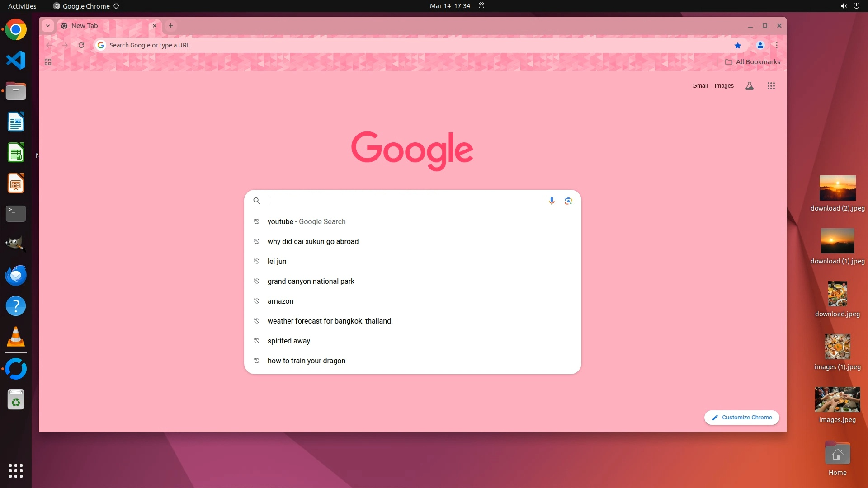Select the 'grand canyon national park' suggestion
The width and height of the screenshot is (868, 488).
point(311,281)
